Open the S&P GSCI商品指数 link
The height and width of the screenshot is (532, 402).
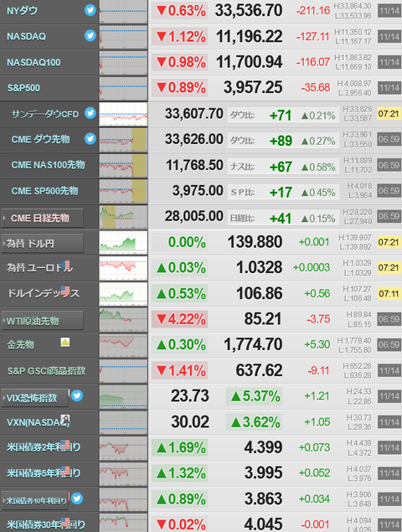click(x=46, y=370)
